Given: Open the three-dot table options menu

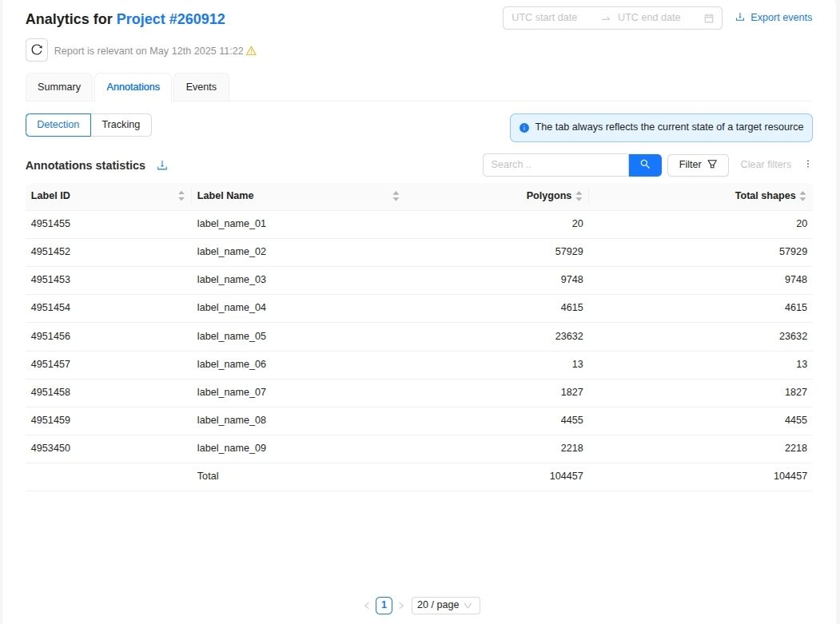Looking at the screenshot, I should [807, 165].
